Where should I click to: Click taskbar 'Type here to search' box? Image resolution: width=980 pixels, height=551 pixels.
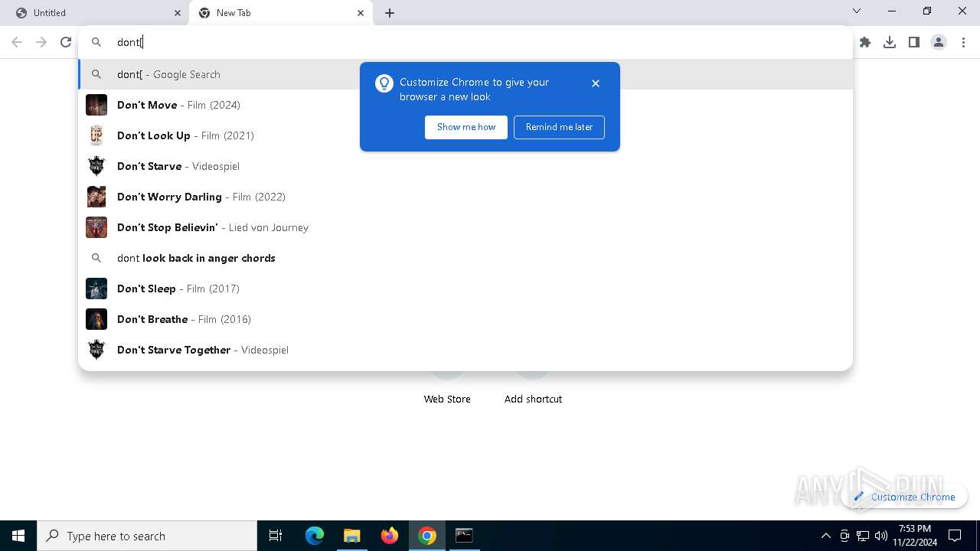tap(147, 536)
